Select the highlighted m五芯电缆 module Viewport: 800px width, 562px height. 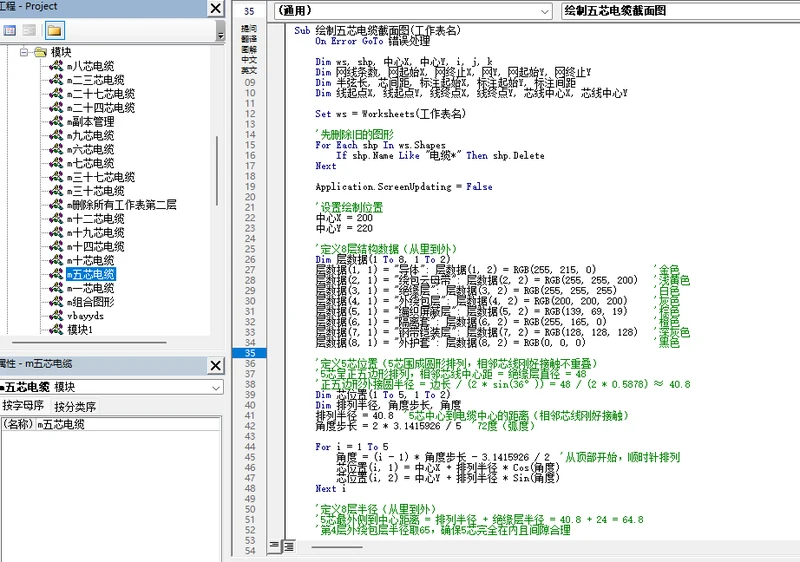click(x=91, y=274)
